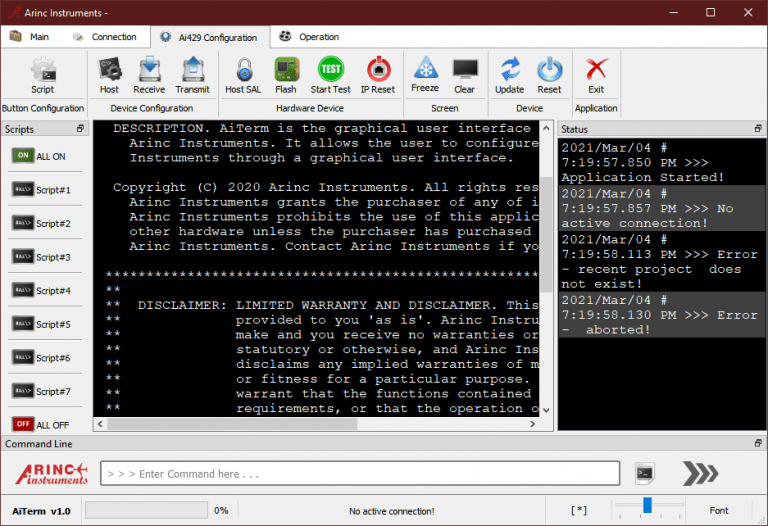Viewport: 768px width, 526px height.
Task: Open the Script button configuration
Action: tap(42, 75)
